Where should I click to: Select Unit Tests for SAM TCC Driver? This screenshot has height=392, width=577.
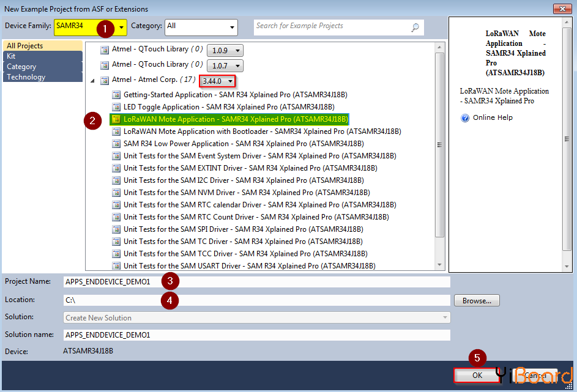click(x=245, y=254)
